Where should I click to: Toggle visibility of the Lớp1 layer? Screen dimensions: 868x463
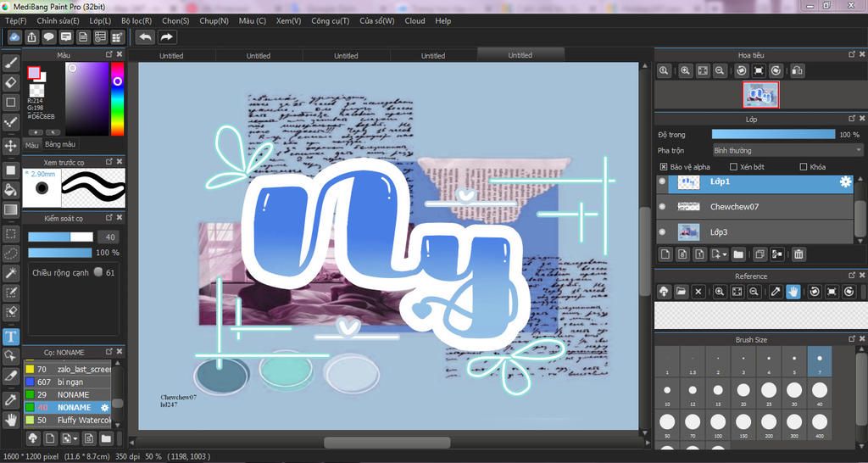pyautogui.click(x=662, y=181)
